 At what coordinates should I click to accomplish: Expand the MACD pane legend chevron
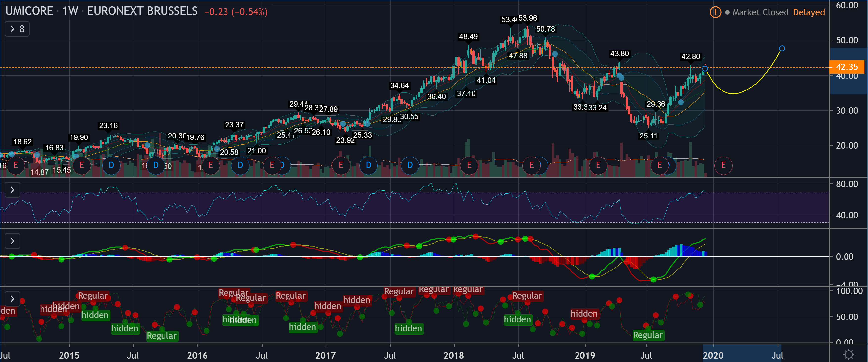point(12,241)
